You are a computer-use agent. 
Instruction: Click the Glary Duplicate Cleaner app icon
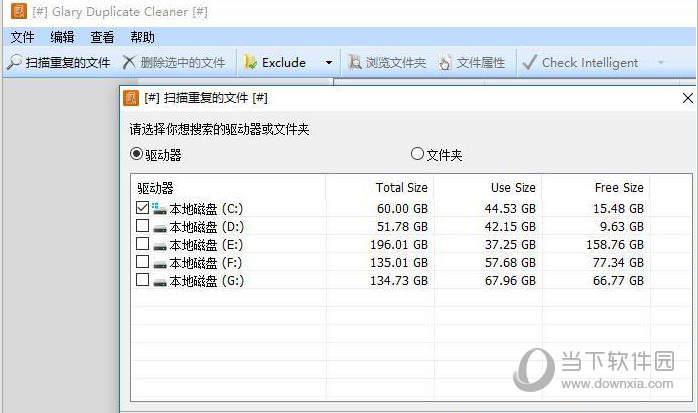[x=18, y=11]
